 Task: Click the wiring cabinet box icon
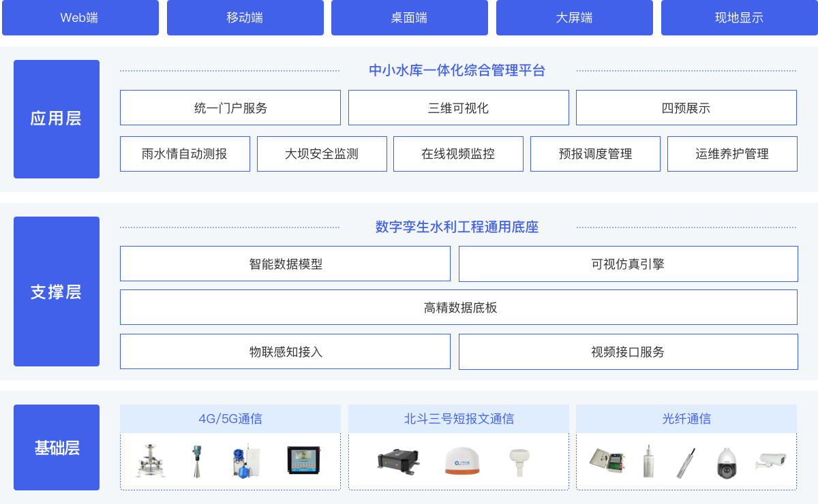point(607,461)
